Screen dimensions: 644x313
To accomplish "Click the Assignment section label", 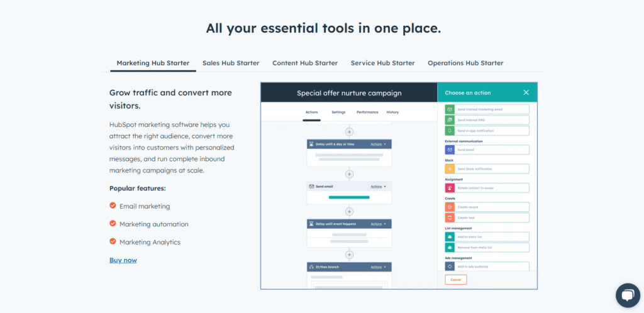I will 454,179.
